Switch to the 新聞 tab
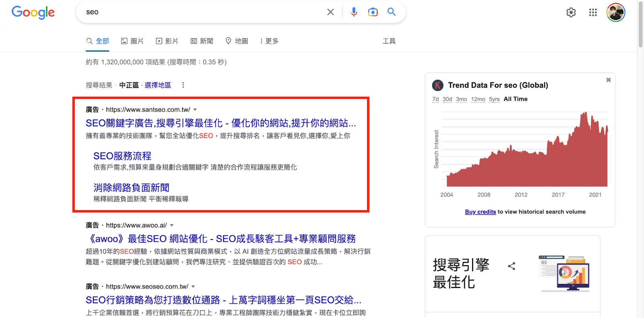 pos(202,41)
